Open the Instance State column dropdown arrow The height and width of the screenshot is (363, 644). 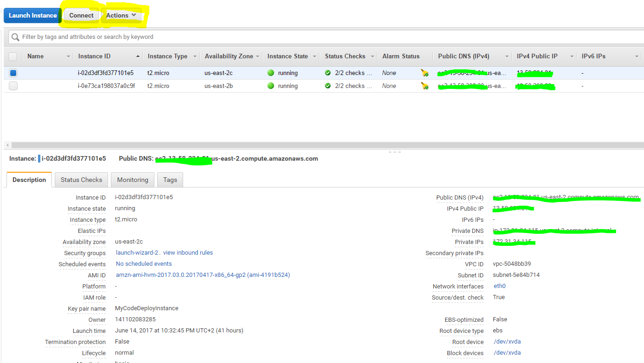[314, 56]
